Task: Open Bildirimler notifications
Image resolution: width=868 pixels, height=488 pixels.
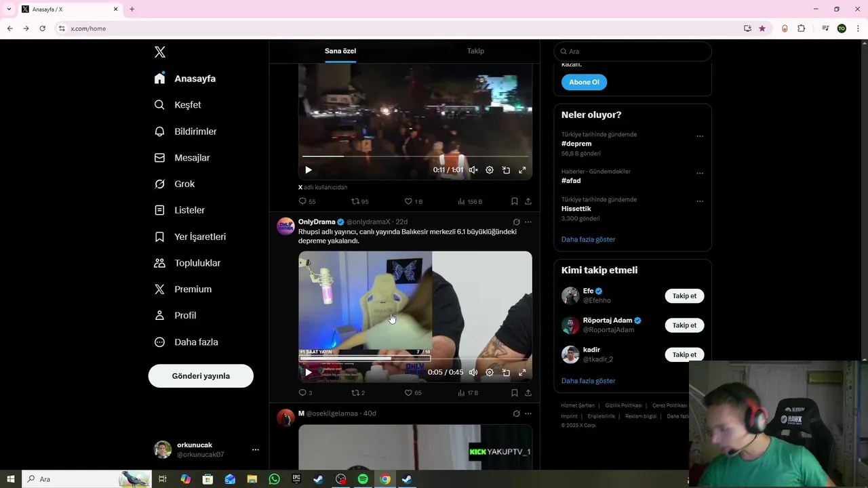Action: tap(186, 131)
